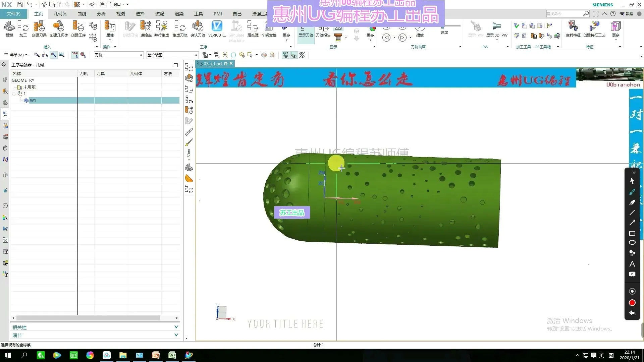Viewport: 644px width, 362px height.
Task: Open the 刀轨 filter dropdown
Action: pyautogui.click(x=141, y=55)
